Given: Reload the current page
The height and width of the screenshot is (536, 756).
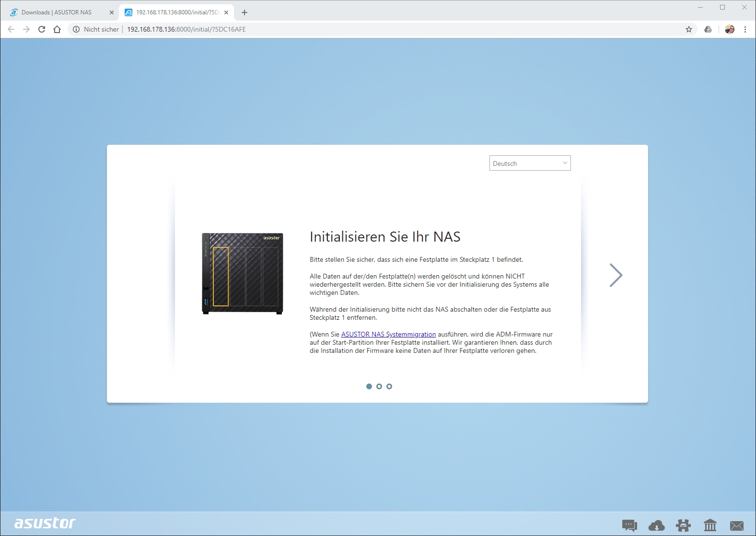Looking at the screenshot, I should click(42, 29).
